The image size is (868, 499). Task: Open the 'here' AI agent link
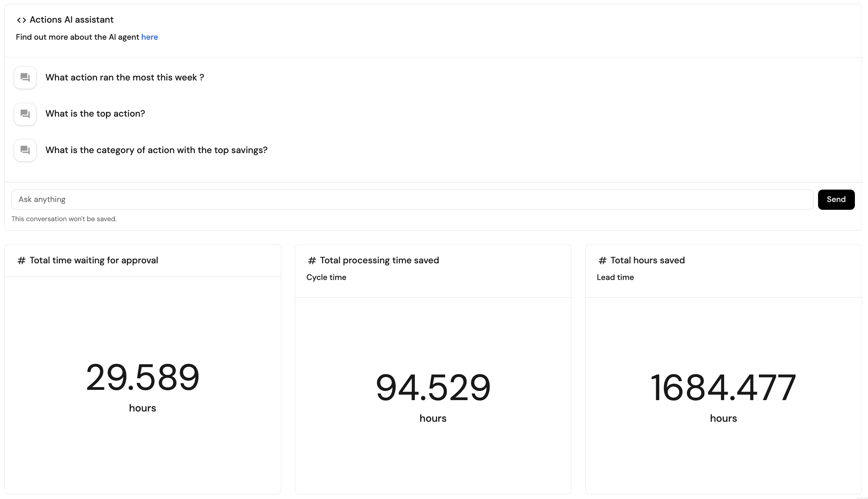[x=150, y=37]
